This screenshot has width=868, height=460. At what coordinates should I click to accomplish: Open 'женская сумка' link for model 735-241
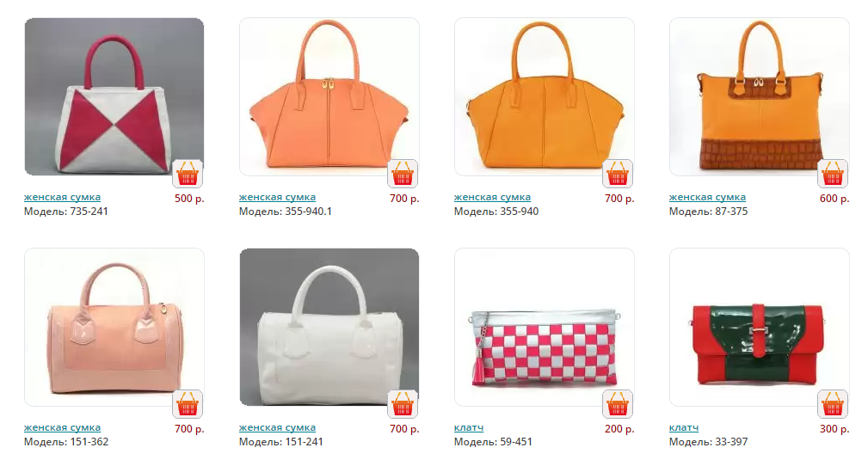click(62, 197)
